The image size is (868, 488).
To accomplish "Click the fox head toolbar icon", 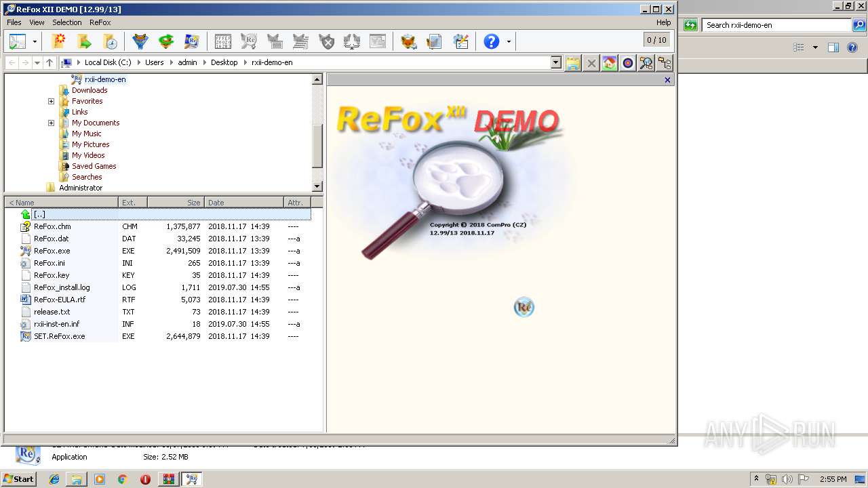I will (x=408, y=41).
